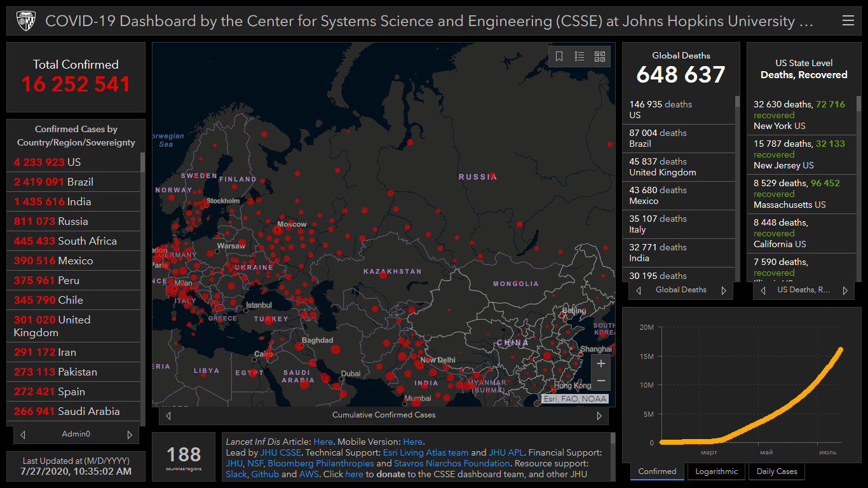The image size is (868, 488).
Task: Open the map legend list icon
Action: click(x=580, y=57)
